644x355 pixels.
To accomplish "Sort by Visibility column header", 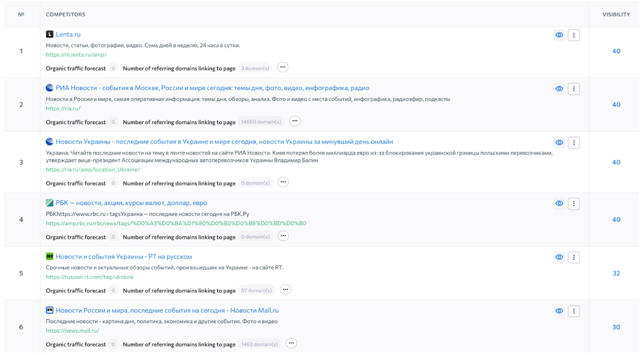I will (616, 15).
